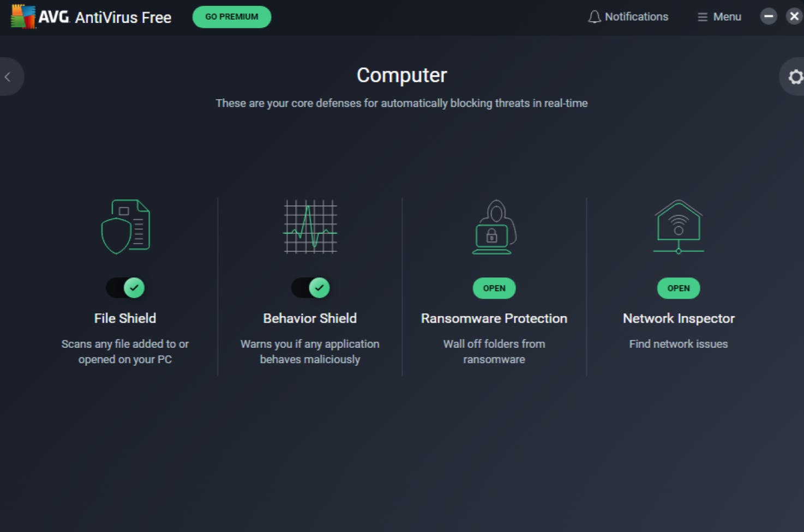The width and height of the screenshot is (804, 532).
Task: Minimize the AVG window
Action: click(769, 16)
